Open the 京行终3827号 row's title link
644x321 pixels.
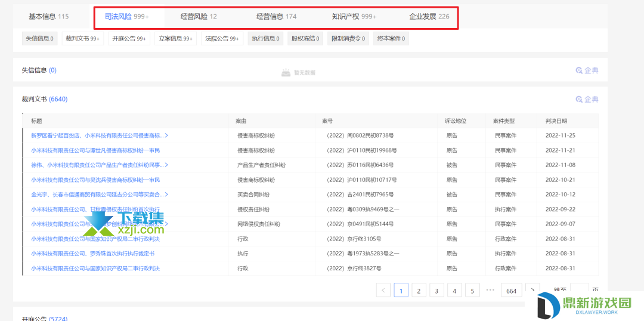point(95,268)
